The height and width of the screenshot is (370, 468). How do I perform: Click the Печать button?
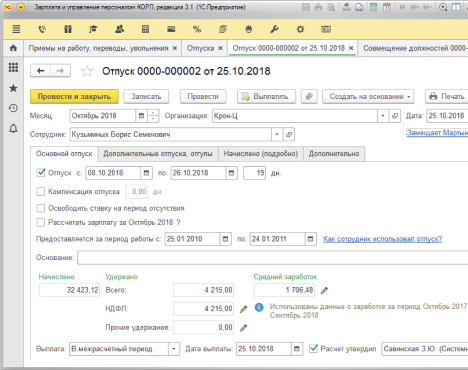(x=447, y=96)
